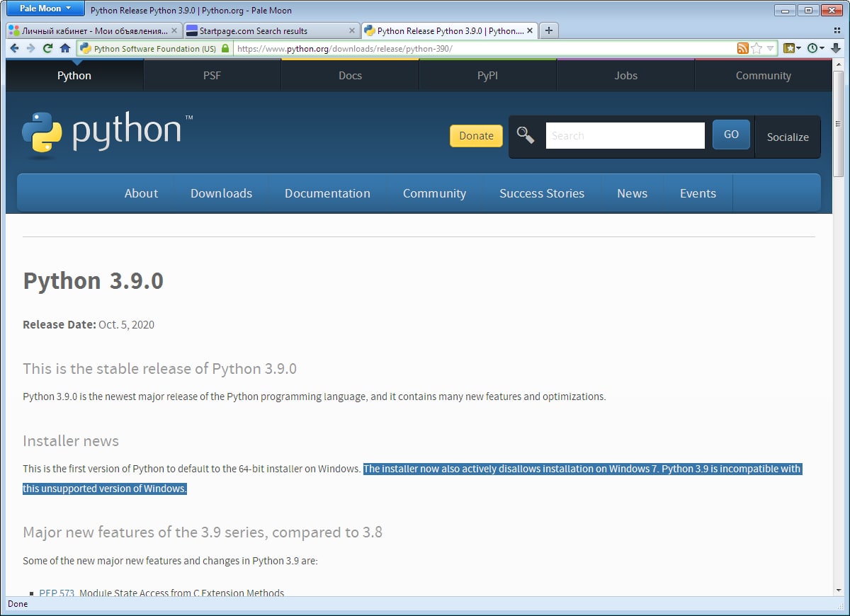Bookmark this page with the star
The height and width of the screenshot is (616, 850).
[x=756, y=48]
